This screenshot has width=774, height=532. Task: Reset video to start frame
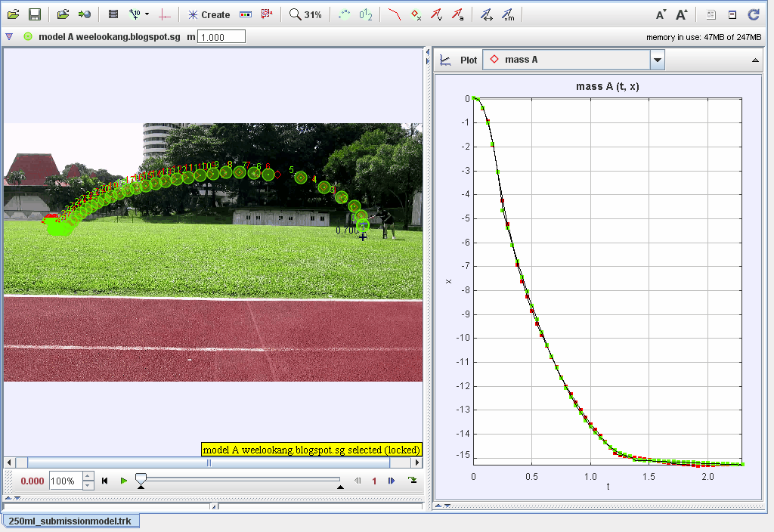(104, 481)
